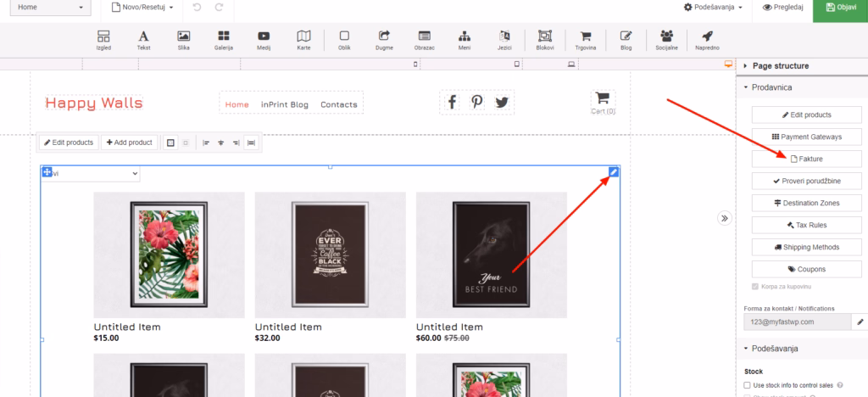This screenshot has height=397, width=868.
Task: Select the Tekst tool
Action: pos(143,40)
